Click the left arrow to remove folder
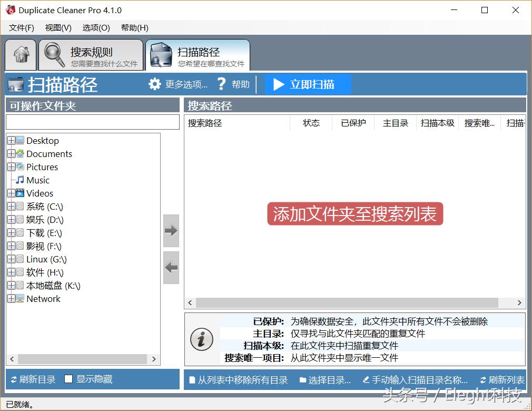The image size is (532, 411). pos(171,268)
